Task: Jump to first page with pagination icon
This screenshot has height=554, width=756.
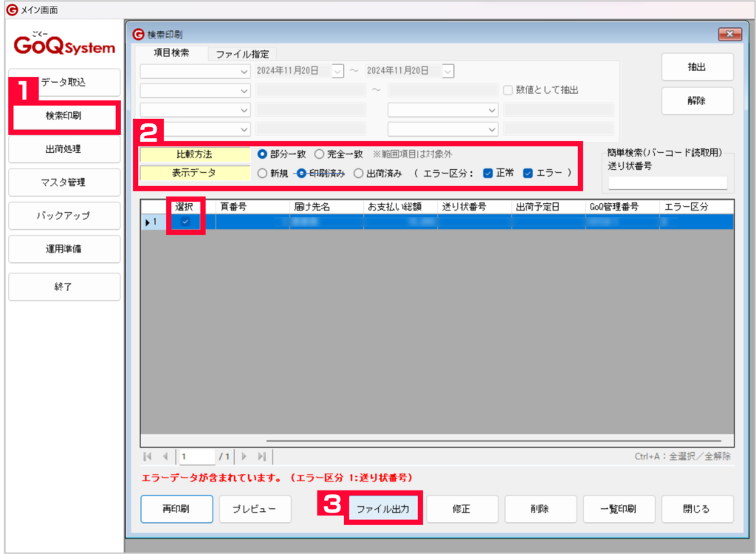Action: click(x=148, y=456)
